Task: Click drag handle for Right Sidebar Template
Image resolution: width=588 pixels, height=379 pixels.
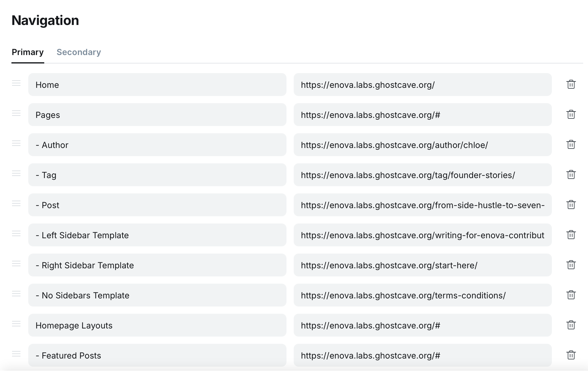Action: pos(16,264)
